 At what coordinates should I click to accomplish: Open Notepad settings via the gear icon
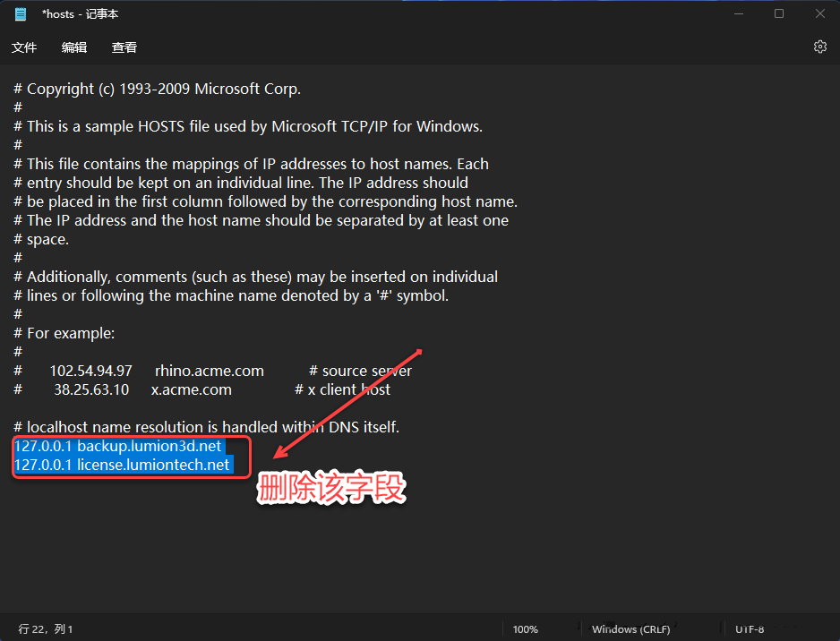point(819,47)
